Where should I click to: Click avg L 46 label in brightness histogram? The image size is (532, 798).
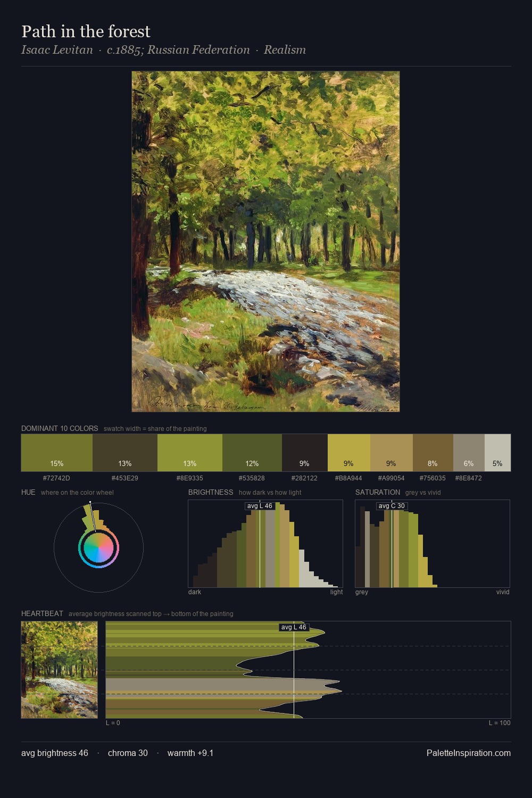pos(260,506)
